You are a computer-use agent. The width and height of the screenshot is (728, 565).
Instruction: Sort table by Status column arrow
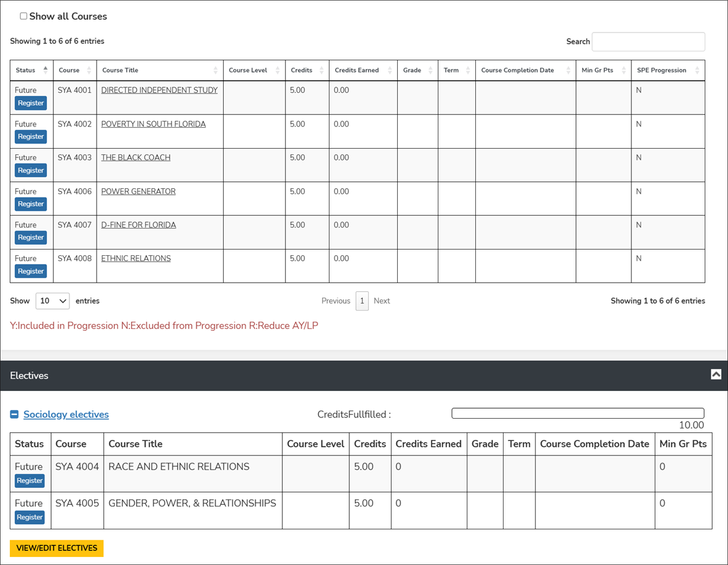(x=45, y=70)
